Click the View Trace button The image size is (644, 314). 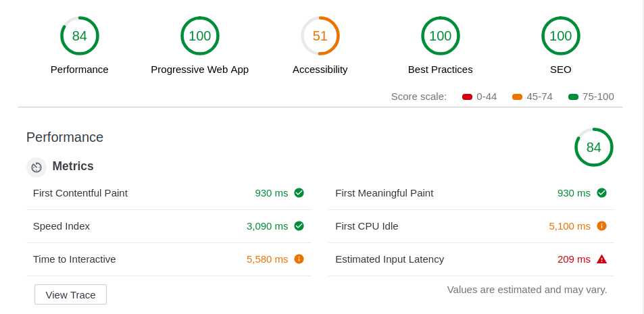(71, 294)
